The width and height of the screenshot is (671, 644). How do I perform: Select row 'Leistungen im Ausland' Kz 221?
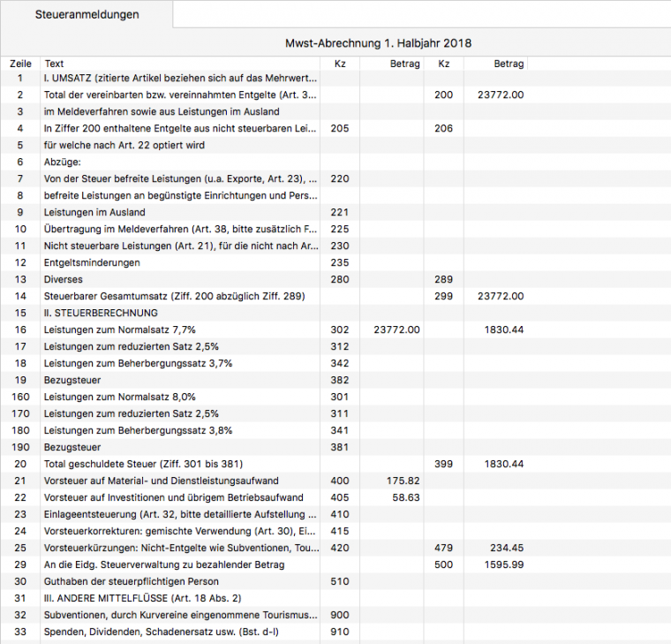pos(335,212)
